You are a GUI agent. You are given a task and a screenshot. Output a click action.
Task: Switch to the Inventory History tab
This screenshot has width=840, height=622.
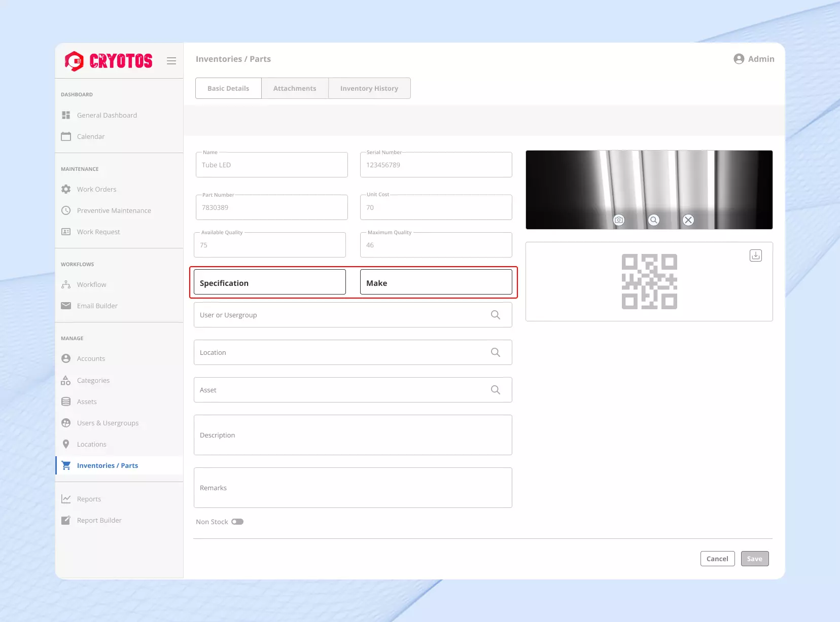369,88
